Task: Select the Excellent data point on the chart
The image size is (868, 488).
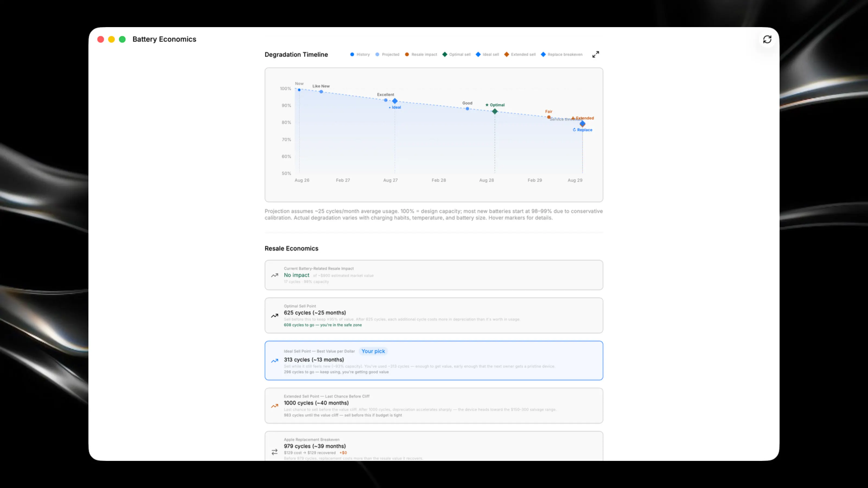Action: click(x=386, y=100)
